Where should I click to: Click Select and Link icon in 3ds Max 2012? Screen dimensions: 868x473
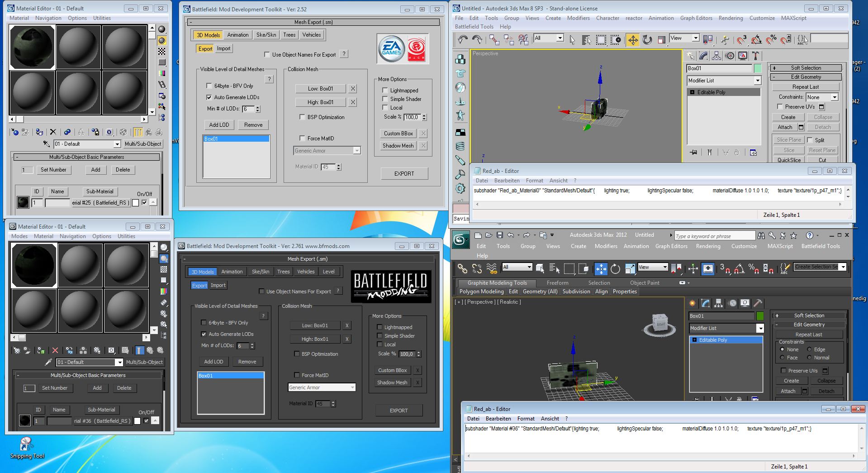(x=462, y=268)
